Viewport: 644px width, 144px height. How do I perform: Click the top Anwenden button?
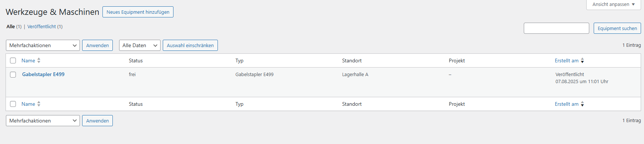pyautogui.click(x=97, y=45)
